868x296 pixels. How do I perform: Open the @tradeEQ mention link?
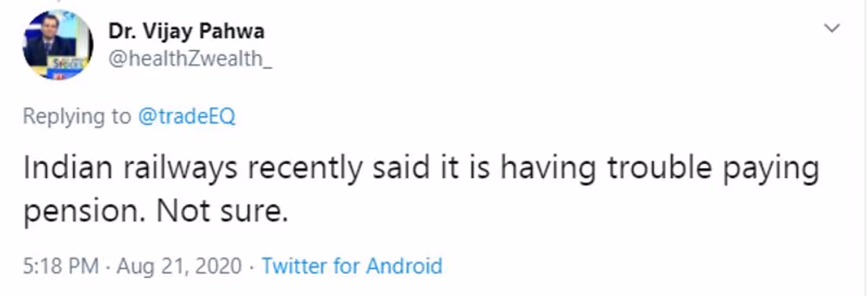186,117
